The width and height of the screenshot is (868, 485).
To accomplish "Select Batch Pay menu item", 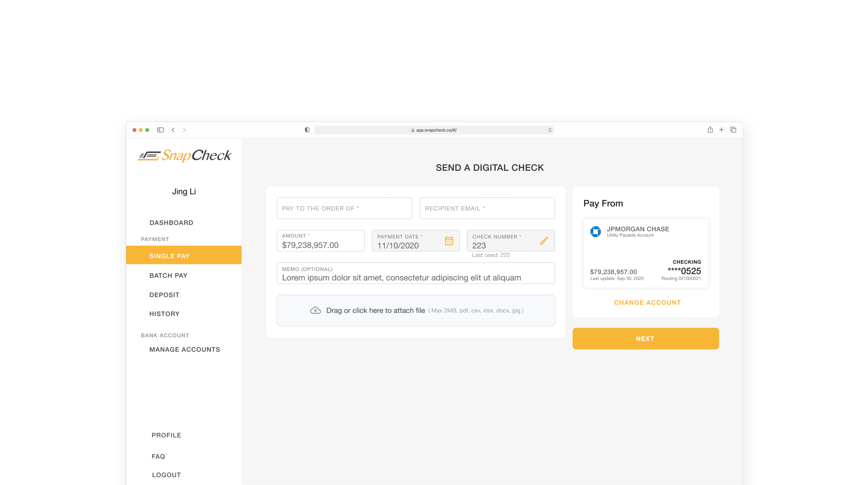I will click(x=168, y=275).
